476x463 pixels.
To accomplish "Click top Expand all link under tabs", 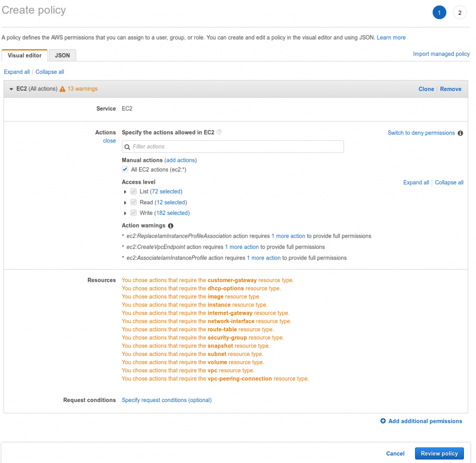I will pyautogui.click(x=17, y=72).
